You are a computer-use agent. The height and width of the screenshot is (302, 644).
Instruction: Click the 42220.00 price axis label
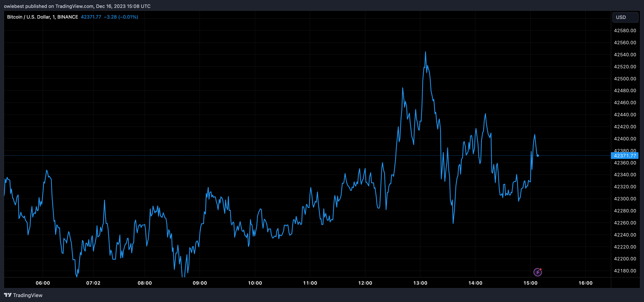pos(625,247)
